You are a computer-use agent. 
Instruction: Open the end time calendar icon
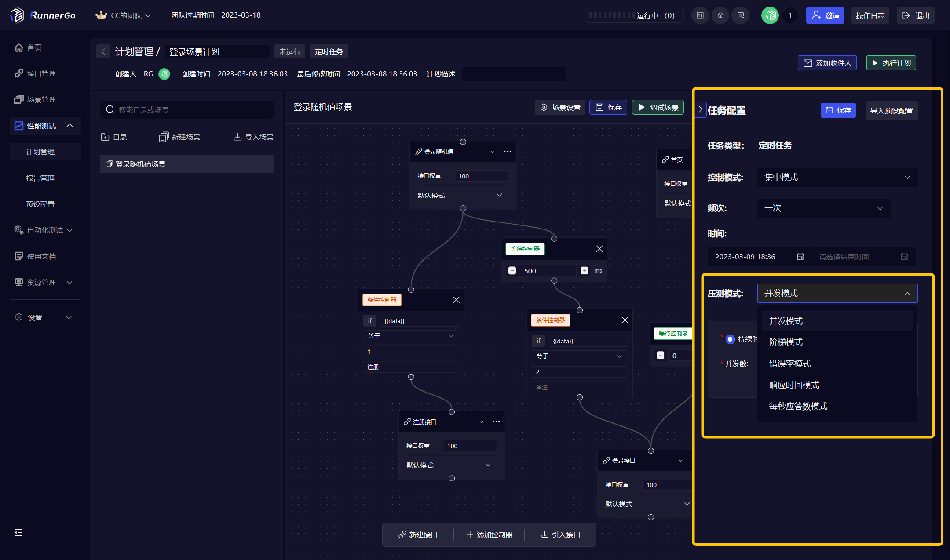pyautogui.click(x=904, y=257)
